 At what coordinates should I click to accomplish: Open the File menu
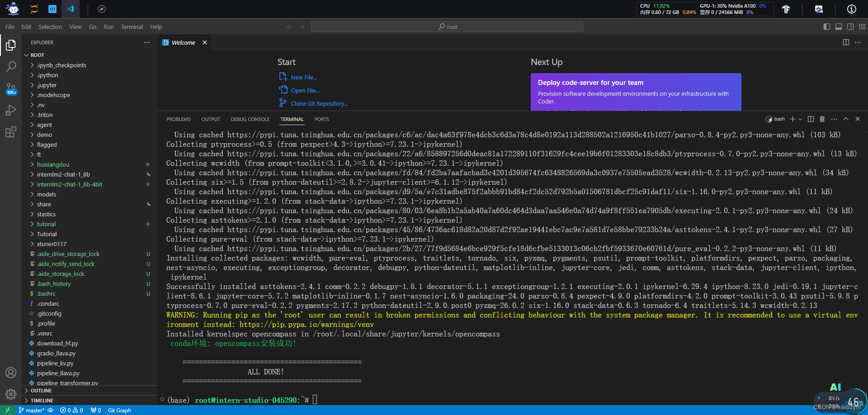point(10,27)
